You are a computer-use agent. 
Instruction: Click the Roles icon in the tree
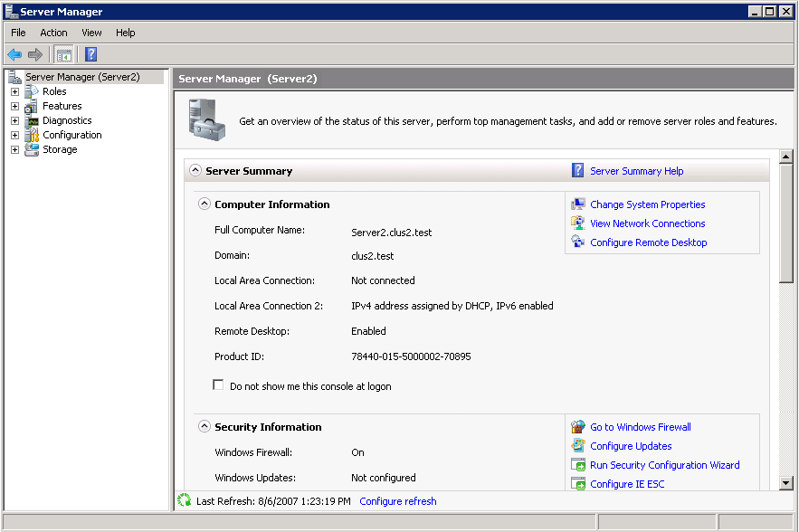[x=32, y=91]
